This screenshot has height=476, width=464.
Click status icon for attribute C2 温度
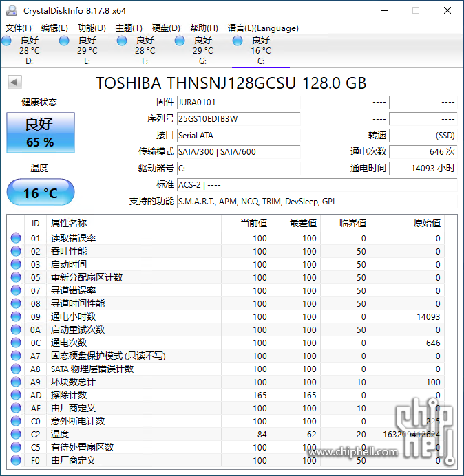(16, 434)
